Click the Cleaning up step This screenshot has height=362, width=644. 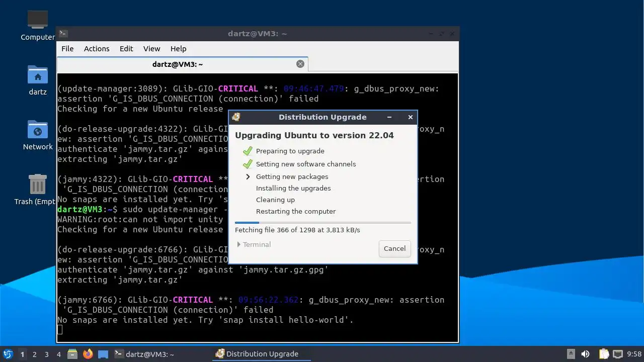275,200
